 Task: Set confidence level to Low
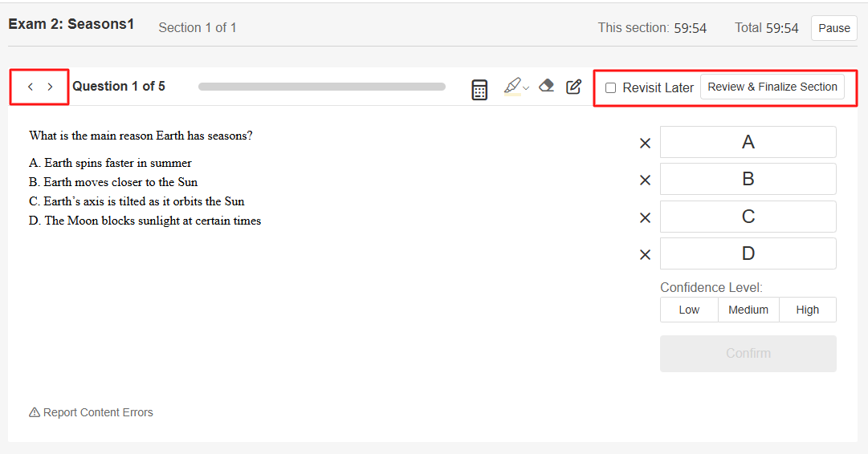click(x=689, y=310)
